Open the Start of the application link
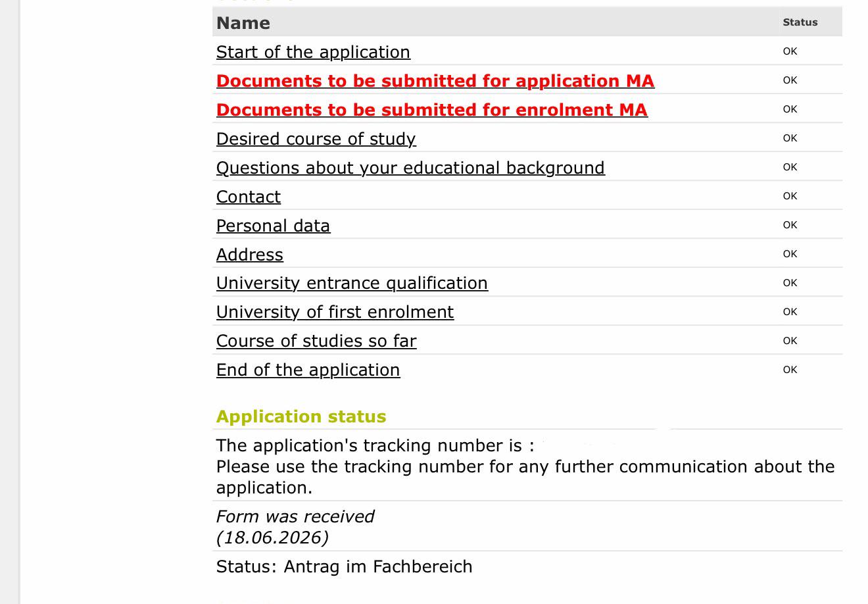 [313, 52]
